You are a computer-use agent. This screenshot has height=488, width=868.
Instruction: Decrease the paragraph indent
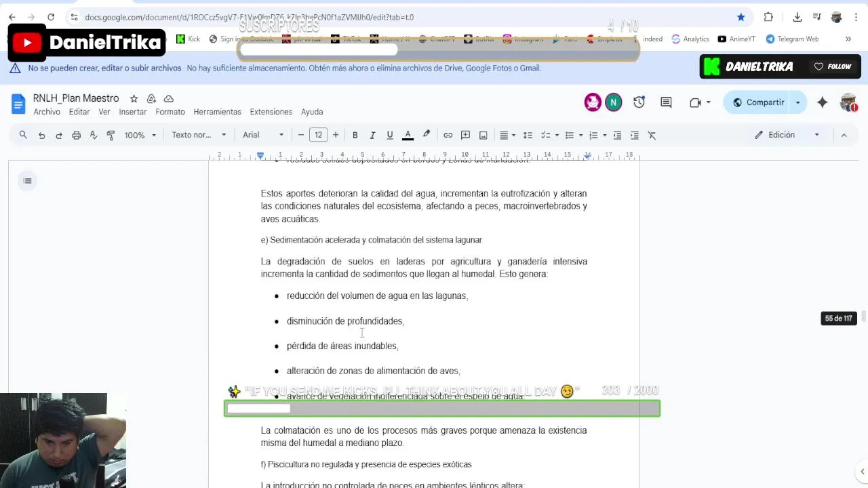coord(617,135)
